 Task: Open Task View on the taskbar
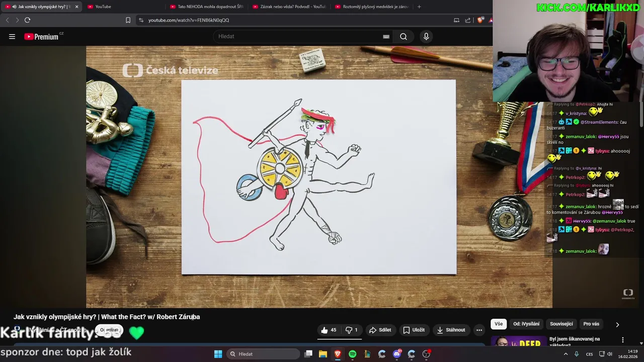(308, 354)
